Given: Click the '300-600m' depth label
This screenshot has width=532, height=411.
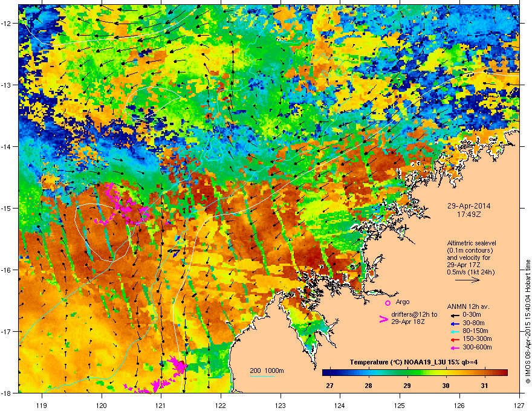Looking at the screenshot, I should coord(477,348).
